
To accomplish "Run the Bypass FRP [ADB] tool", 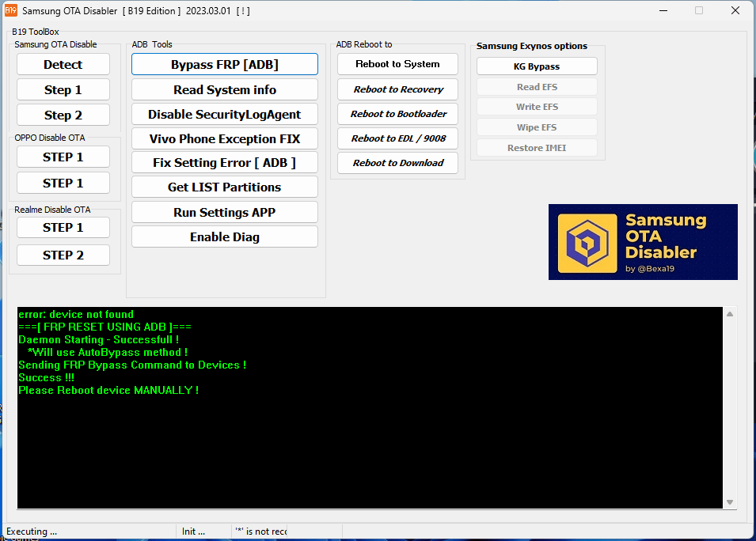I will pyautogui.click(x=224, y=64).
